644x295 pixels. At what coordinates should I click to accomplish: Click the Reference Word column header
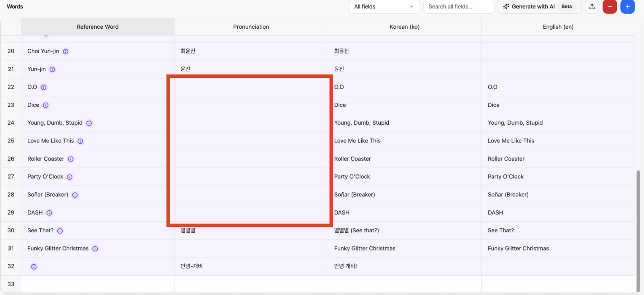[98, 27]
